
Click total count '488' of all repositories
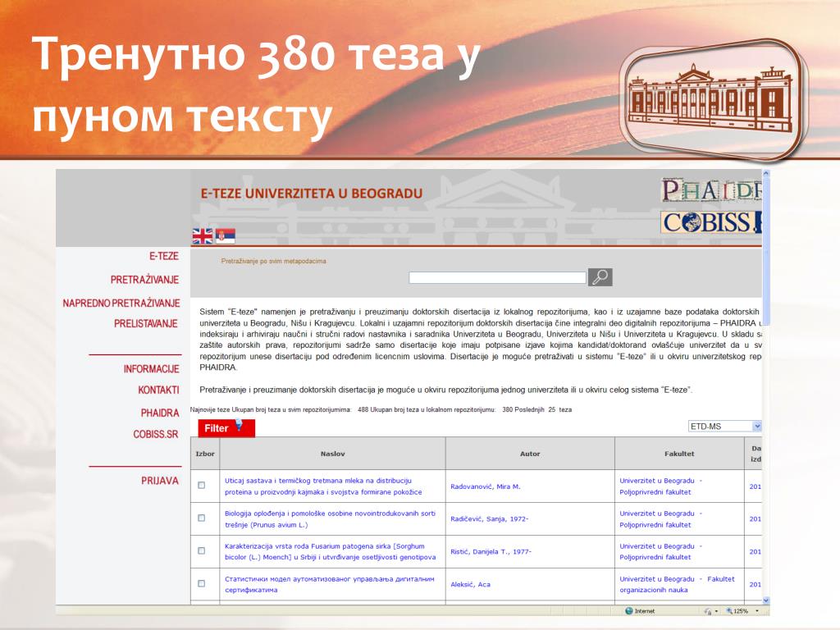(x=363, y=410)
